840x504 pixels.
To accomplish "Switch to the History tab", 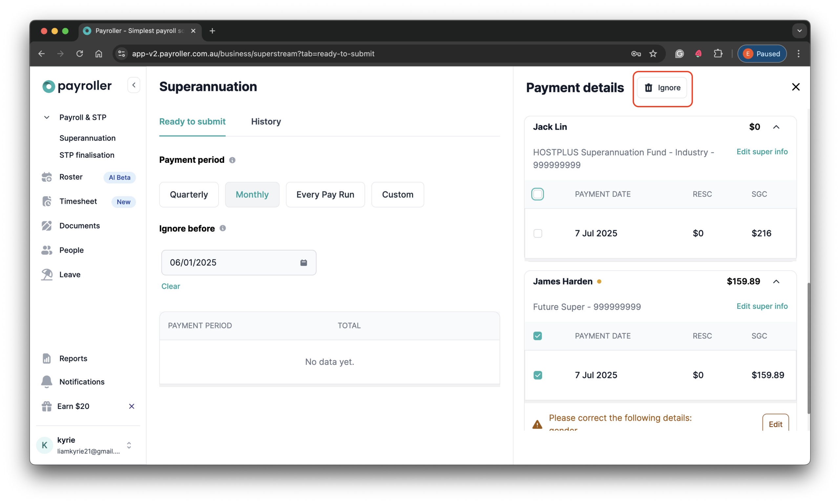I will pyautogui.click(x=266, y=122).
